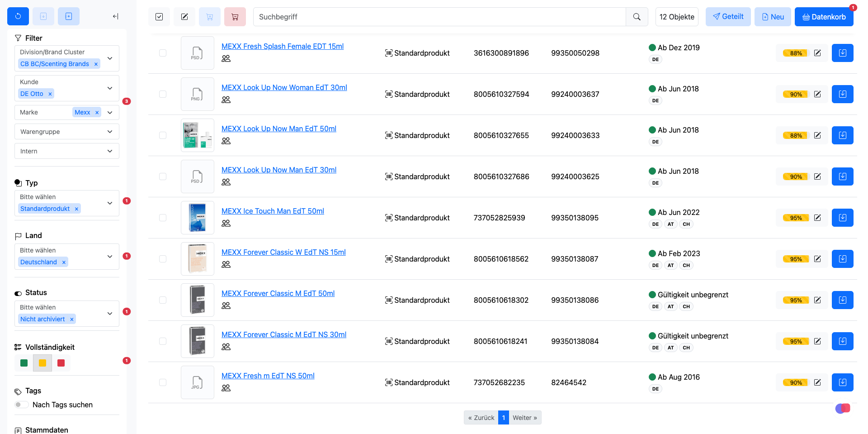Check the MEXX Fresh m EdT NS checkbox
The height and width of the screenshot is (434, 868).
pyautogui.click(x=163, y=382)
